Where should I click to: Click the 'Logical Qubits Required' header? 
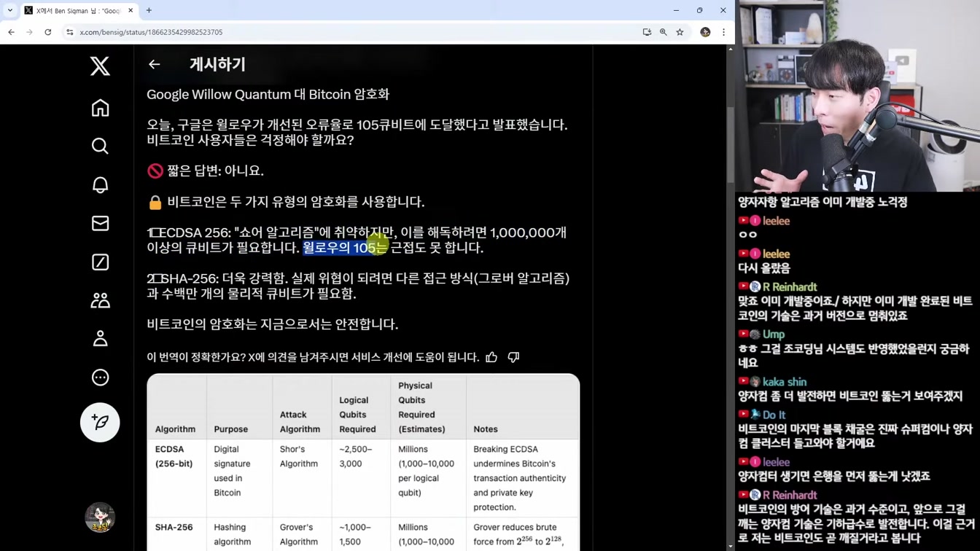coord(357,415)
